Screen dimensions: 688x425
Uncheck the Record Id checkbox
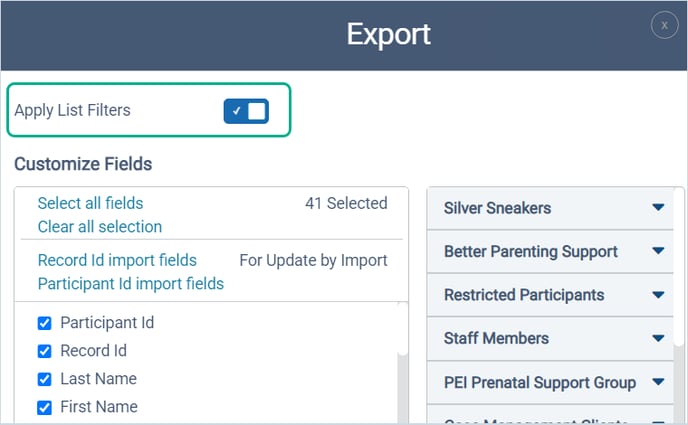tap(44, 351)
